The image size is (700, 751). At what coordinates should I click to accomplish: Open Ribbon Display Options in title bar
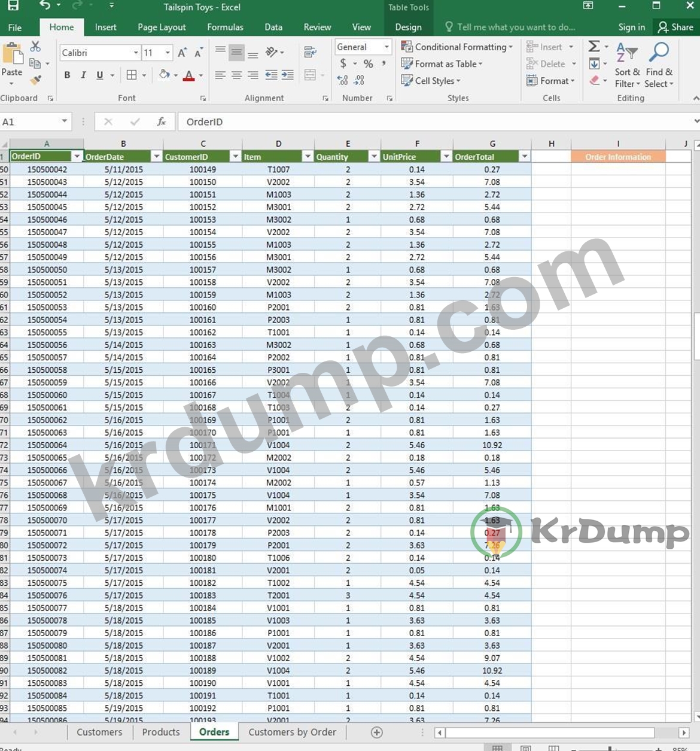point(588,6)
